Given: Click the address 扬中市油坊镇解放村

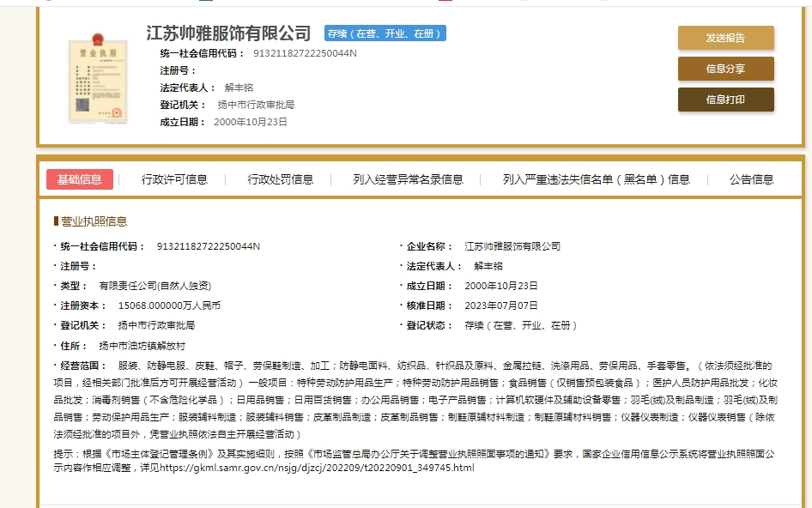Looking at the screenshot, I should coord(142,346).
